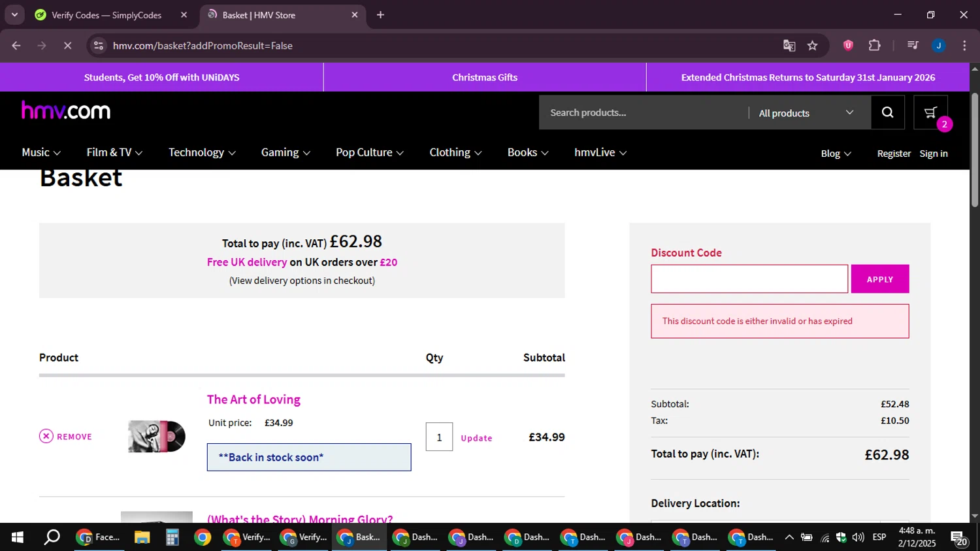Go back to previous page
This screenshot has width=980, height=551.
tap(16, 46)
